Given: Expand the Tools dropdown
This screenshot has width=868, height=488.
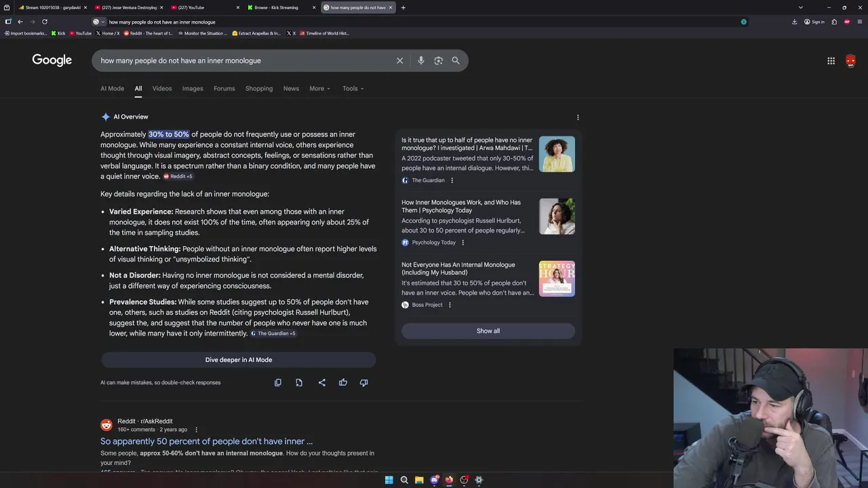Looking at the screenshot, I should tap(353, 88).
